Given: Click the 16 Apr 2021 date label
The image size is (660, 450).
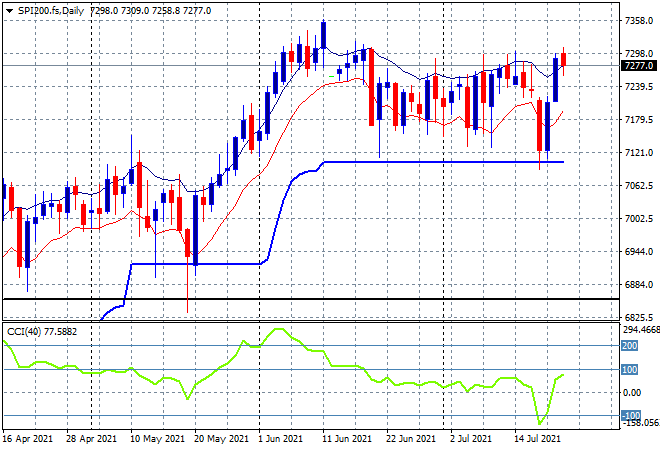Looking at the screenshot, I should [x=28, y=439].
